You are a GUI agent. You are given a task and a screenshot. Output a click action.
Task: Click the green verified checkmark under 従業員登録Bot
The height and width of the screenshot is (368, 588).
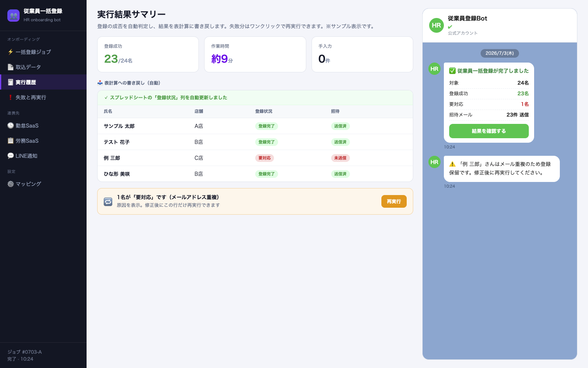click(450, 27)
